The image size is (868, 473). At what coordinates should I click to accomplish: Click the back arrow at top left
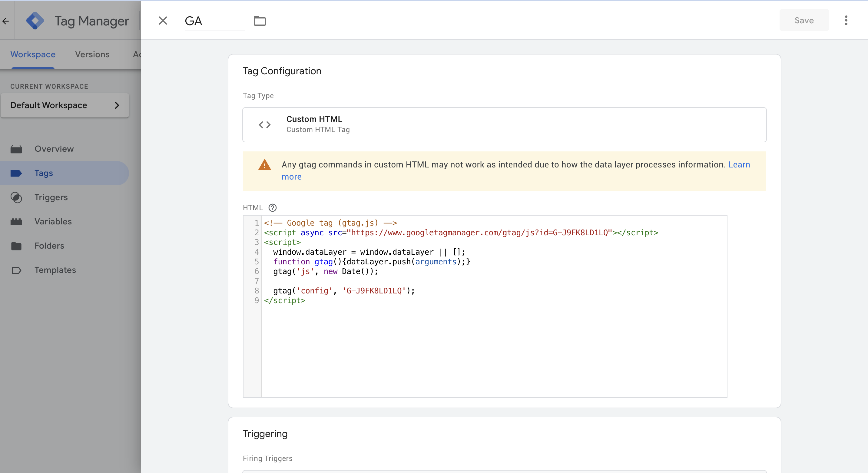(x=6, y=21)
